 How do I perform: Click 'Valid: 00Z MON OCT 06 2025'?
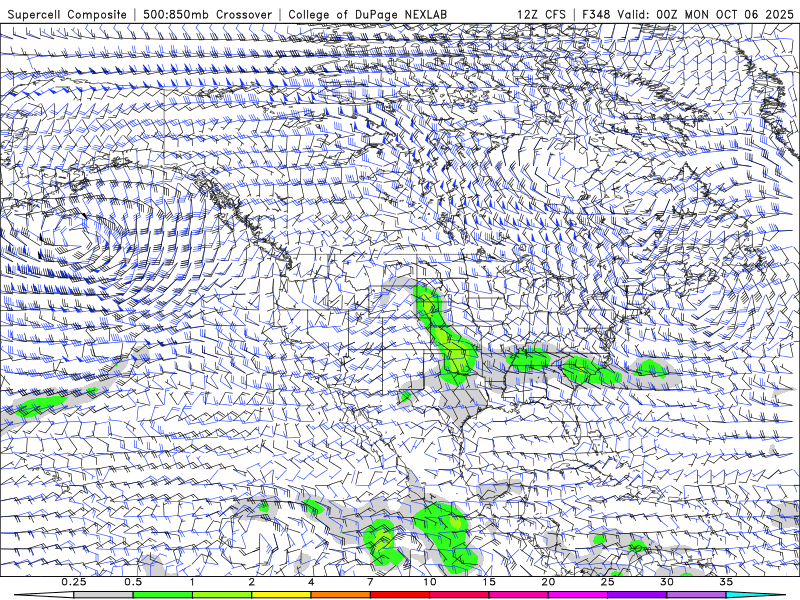[706, 15]
